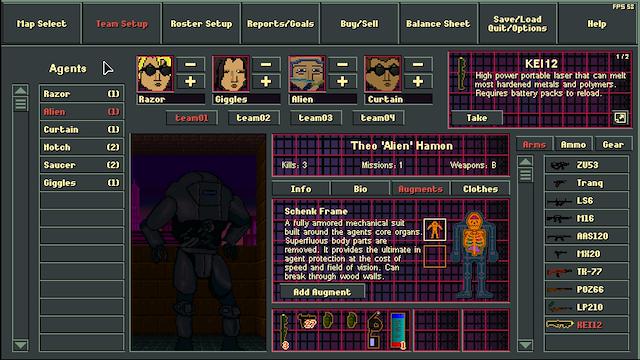Image resolution: width=640 pixels, height=360 pixels.
Task: Switch to the Arms category
Action: click(534, 144)
